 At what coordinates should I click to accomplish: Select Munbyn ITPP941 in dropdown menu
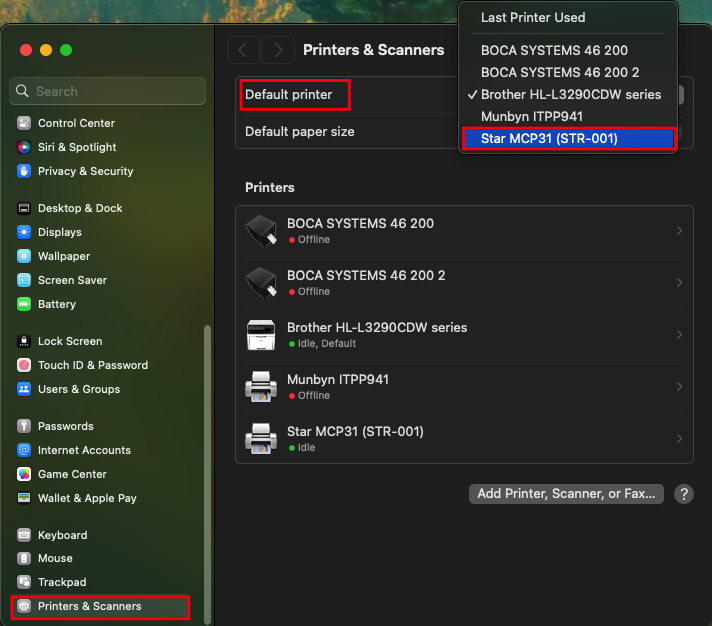(x=568, y=117)
